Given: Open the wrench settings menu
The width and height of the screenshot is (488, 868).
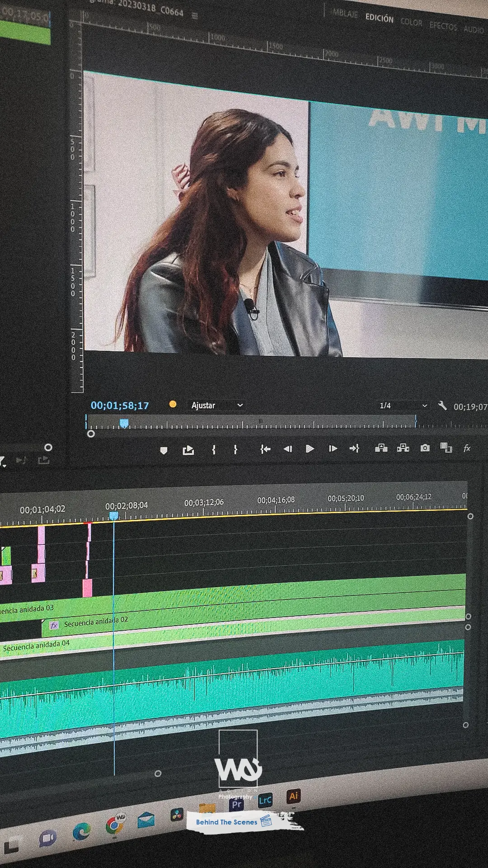Looking at the screenshot, I should 442,406.
